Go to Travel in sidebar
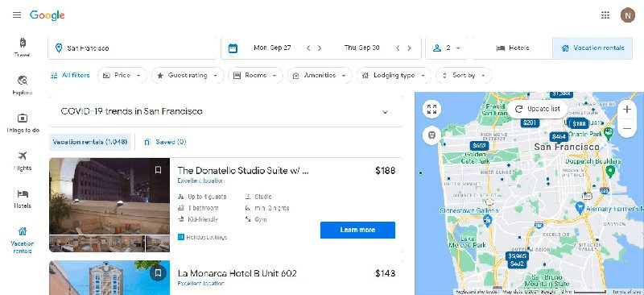 point(23,48)
